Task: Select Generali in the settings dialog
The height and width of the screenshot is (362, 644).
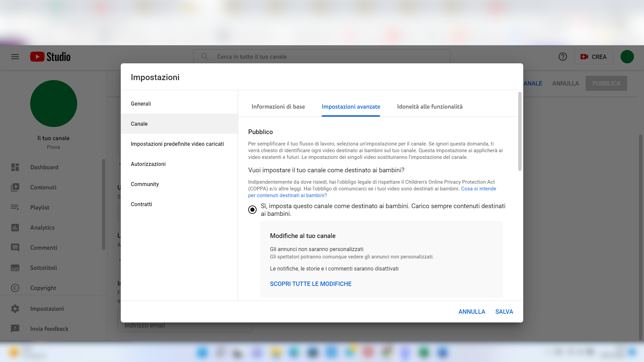Action: [x=141, y=104]
